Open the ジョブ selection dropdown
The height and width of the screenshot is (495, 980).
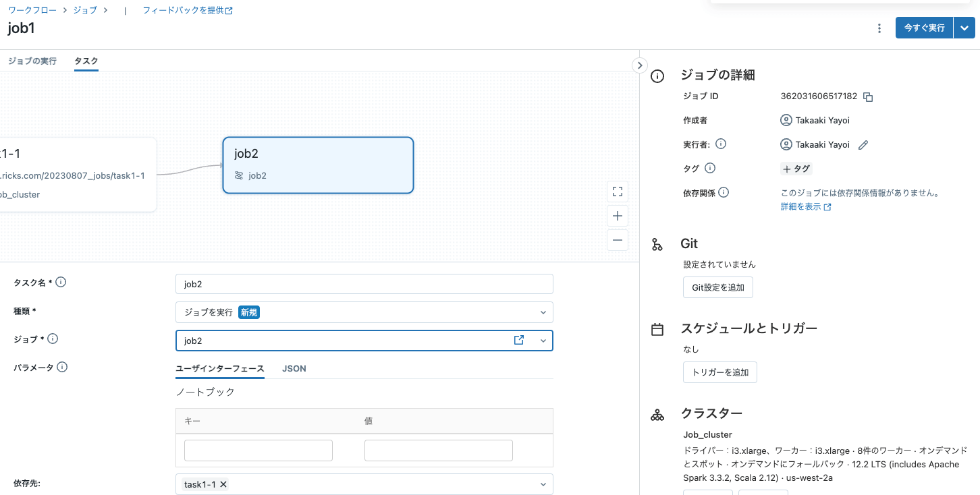[x=543, y=341]
